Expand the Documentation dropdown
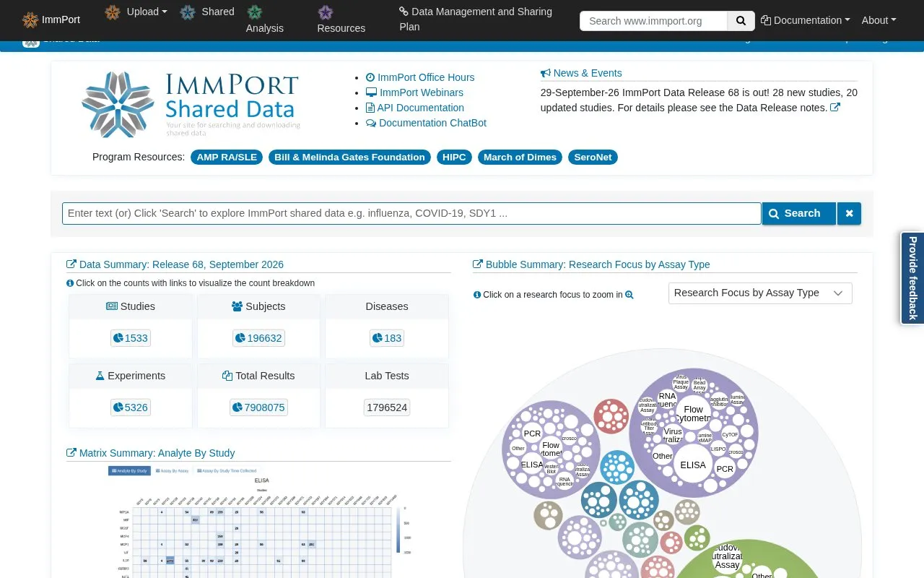This screenshot has width=924, height=578. point(806,20)
